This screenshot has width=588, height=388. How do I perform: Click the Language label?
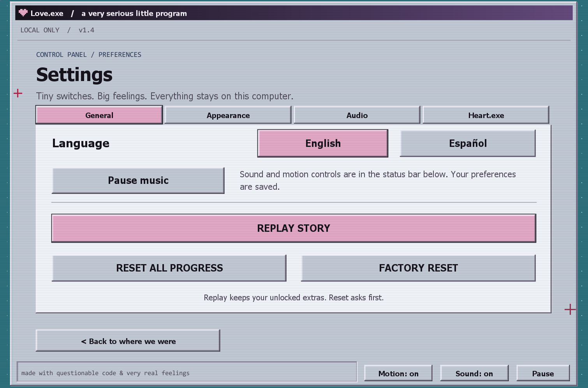pos(81,143)
